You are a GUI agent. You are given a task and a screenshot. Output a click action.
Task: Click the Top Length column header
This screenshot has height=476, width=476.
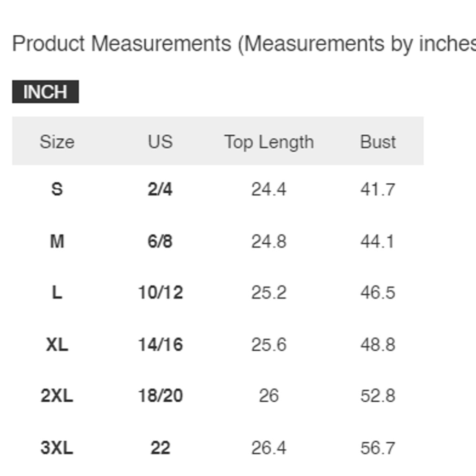point(269,142)
